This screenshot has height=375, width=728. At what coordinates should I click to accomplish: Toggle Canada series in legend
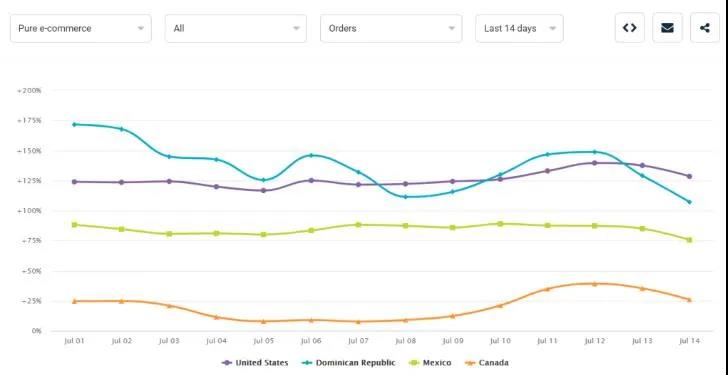[x=486, y=362]
